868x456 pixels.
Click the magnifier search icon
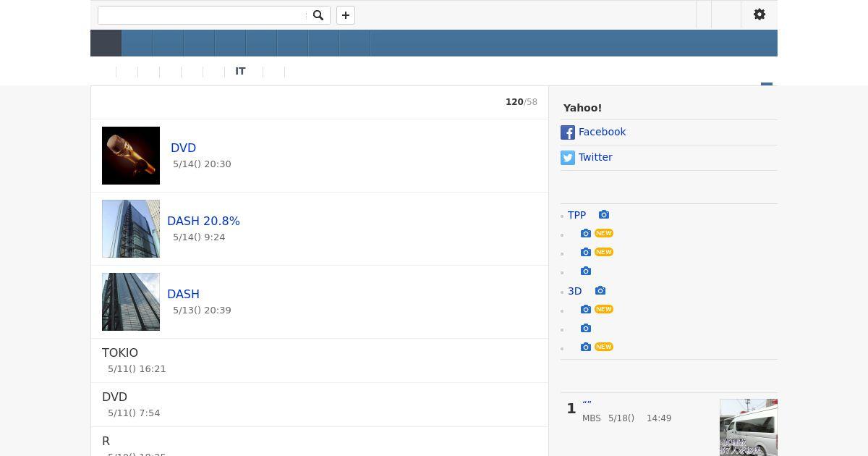pos(318,15)
